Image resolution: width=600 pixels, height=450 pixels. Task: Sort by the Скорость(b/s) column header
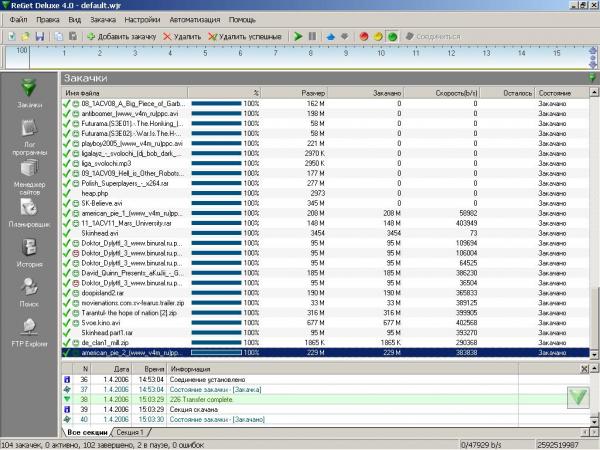442,93
